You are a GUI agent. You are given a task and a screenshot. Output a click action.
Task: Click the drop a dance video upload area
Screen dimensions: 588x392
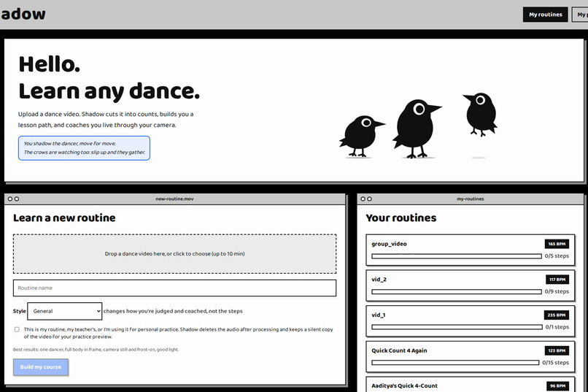(x=175, y=253)
